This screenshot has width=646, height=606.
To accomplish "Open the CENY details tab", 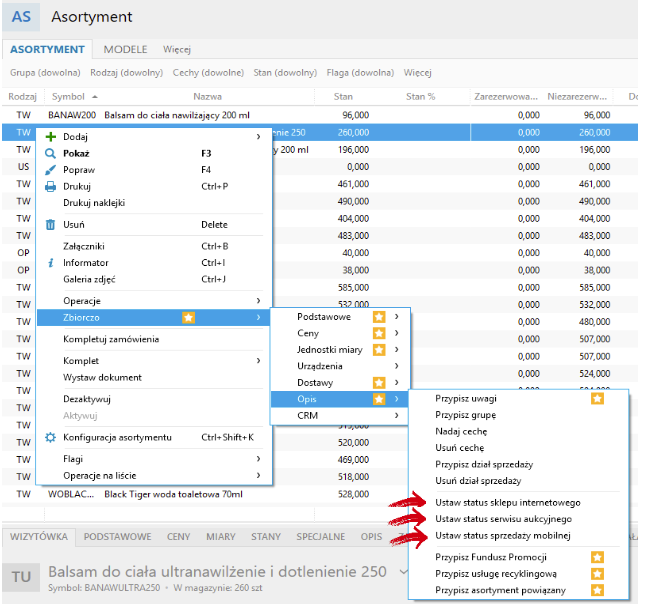I will 178,537.
